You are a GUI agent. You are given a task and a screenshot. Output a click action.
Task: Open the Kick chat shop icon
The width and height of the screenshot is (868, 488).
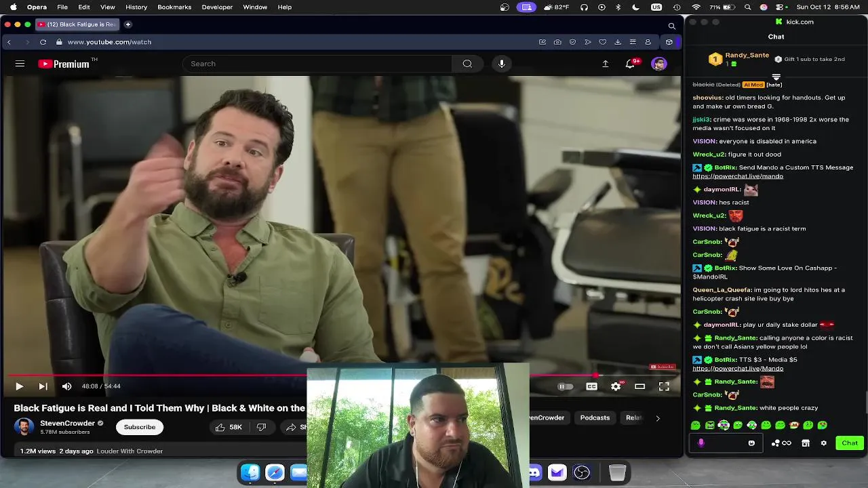806,443
